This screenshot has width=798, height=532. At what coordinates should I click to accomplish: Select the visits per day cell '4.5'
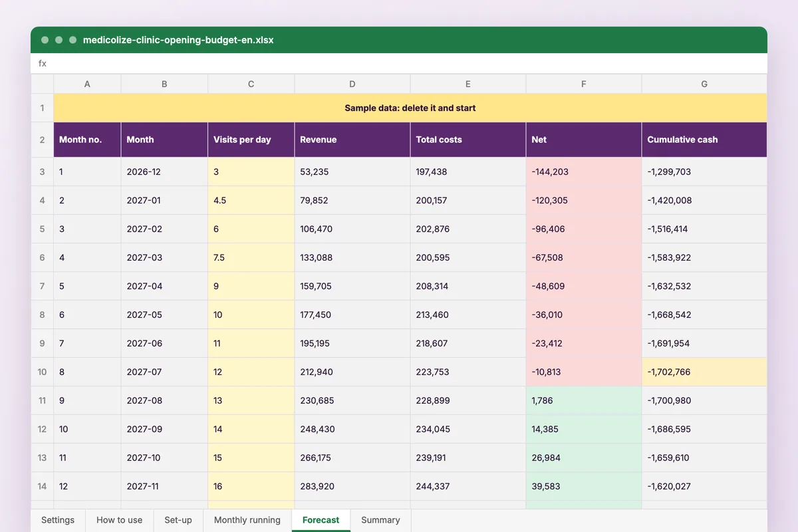[x=251, y=200]
